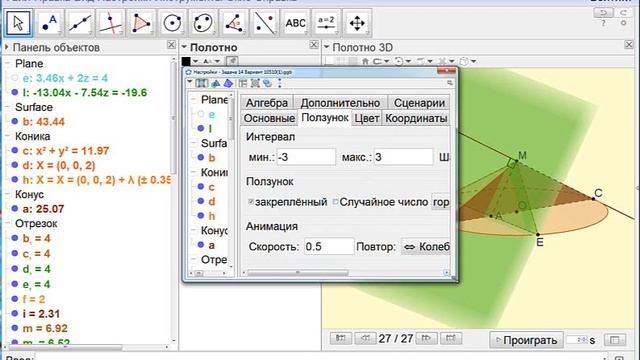Click the мин. interval field
The height and width of the screenshot is (360, 640).
306,157
